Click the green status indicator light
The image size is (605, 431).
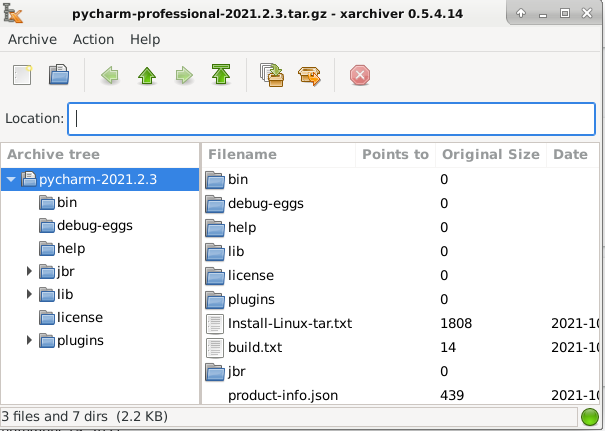point(590,417)
